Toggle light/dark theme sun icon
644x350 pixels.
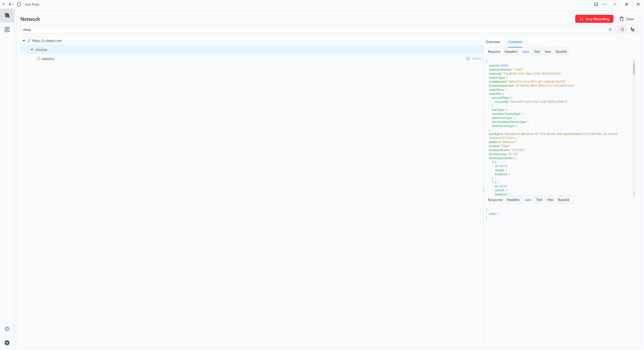click(x=7, y=329)
